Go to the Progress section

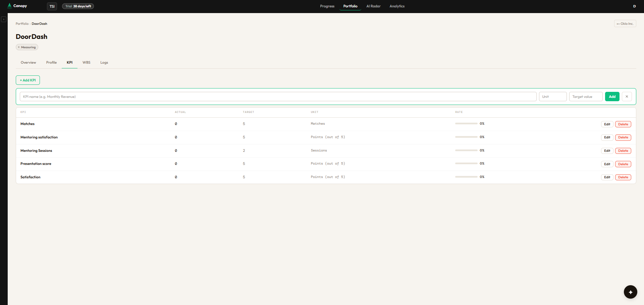(x=327, y=6)
